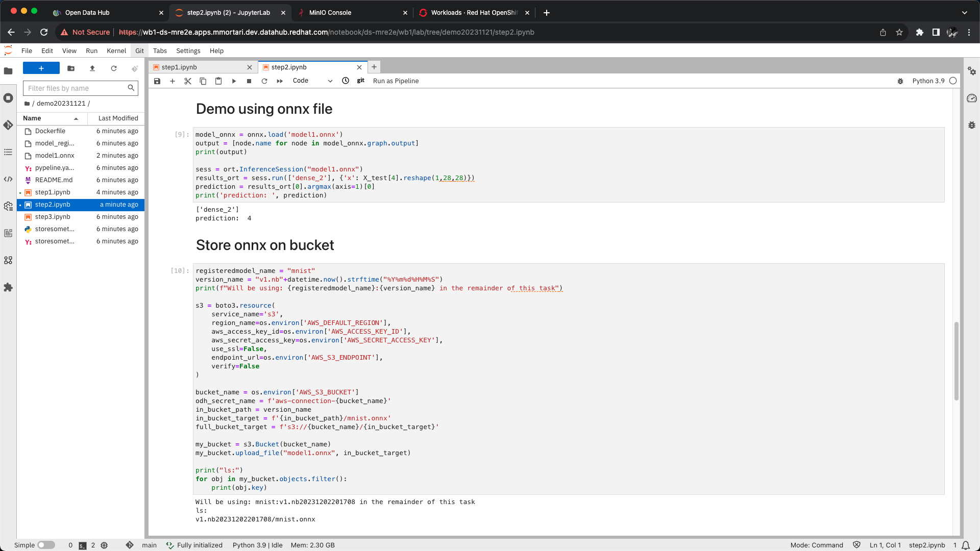Interrupt the kernel using the stop icon
This screenshot has width=980, height=551.
[249, 81]
